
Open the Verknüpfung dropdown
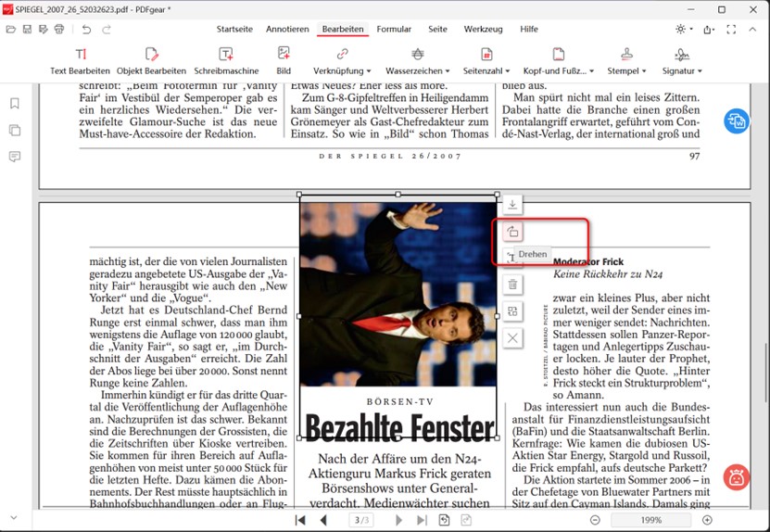pos(342,61)
